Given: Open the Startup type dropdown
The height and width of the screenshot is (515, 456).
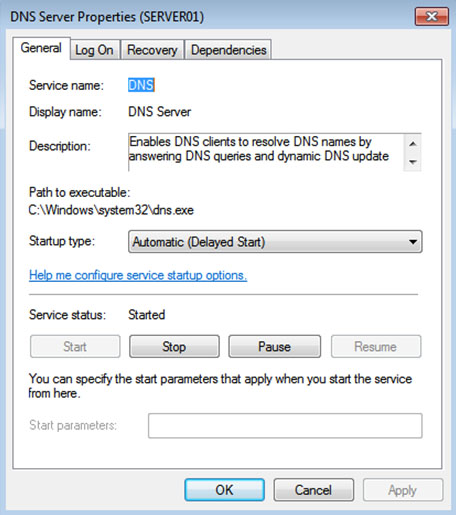Looking at the screenshot, I should (x=275, y=242).
